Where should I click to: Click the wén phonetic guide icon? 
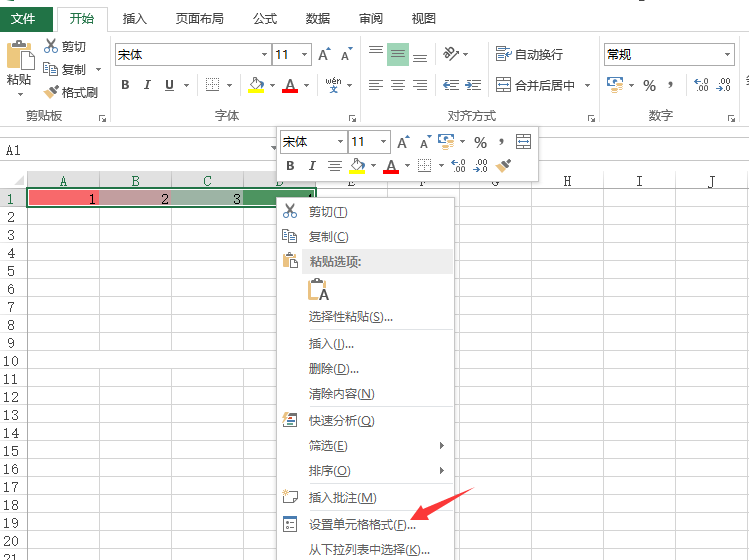pyautogui.click(x=333, y=85)
